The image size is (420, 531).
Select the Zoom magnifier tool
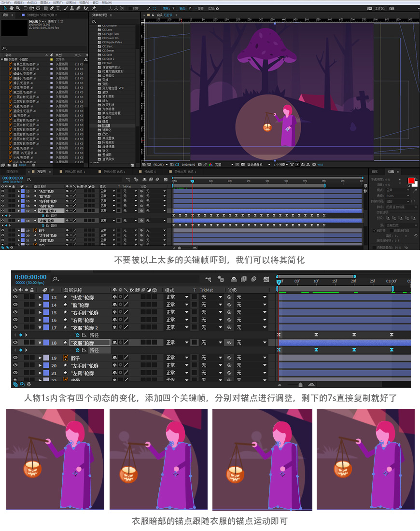pyautogui.click(x=18, y=8)
